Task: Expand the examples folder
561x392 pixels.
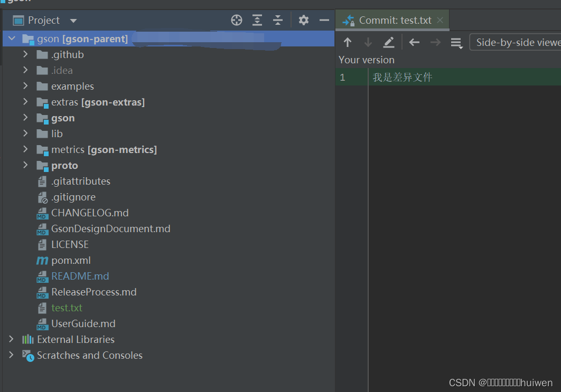Action: (x=25, y=85)
